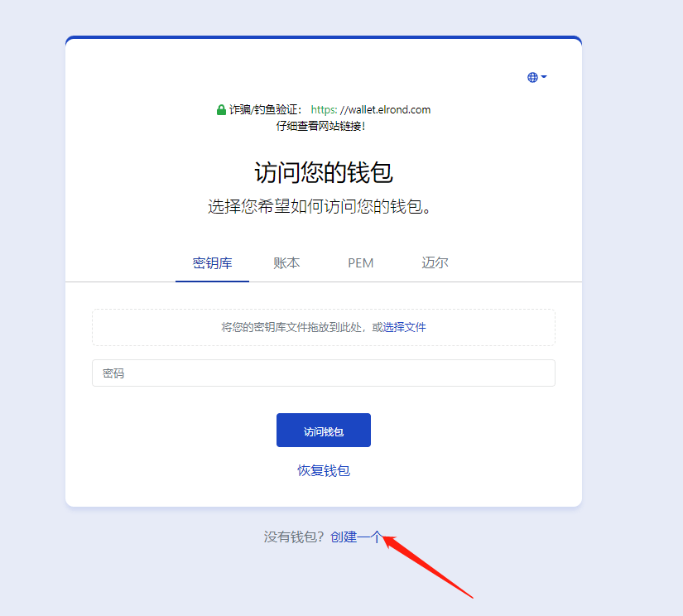683x616 pixels.
Task: Click the keystore file drop zone
Action: pos(324,328)
